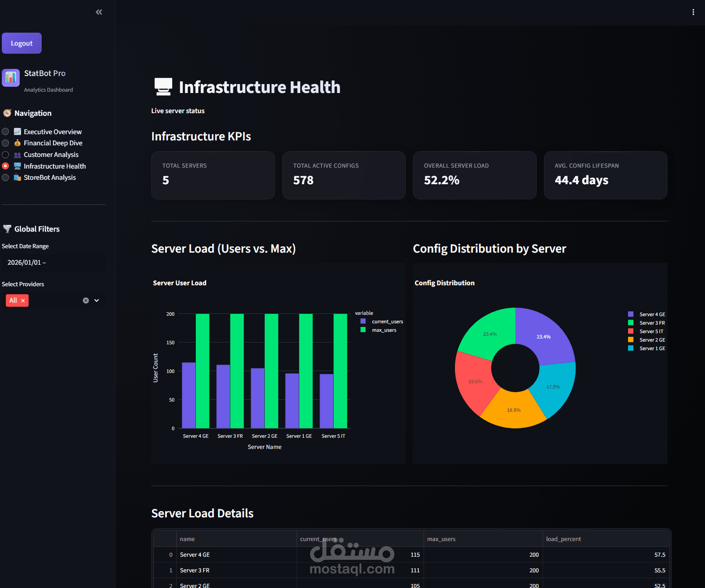Toggle max_users series in legend
The width and height of the screenshot is (705, 588).
(x=378, y=330)
